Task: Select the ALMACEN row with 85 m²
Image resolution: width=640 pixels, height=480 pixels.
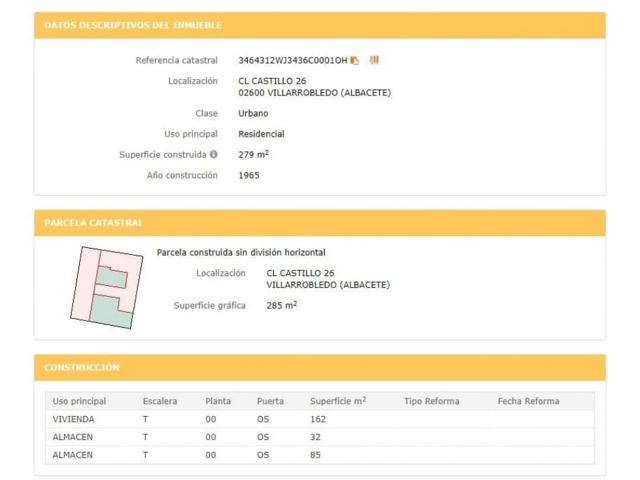Action: (x=320, y=455)
